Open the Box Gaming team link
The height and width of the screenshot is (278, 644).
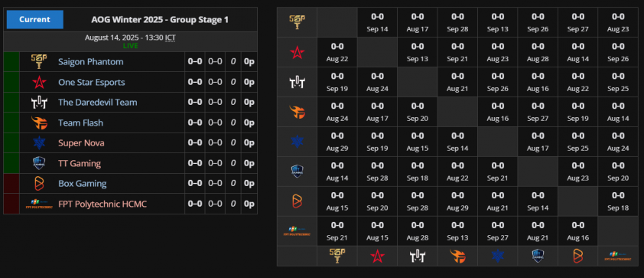[x=83, y=183]
